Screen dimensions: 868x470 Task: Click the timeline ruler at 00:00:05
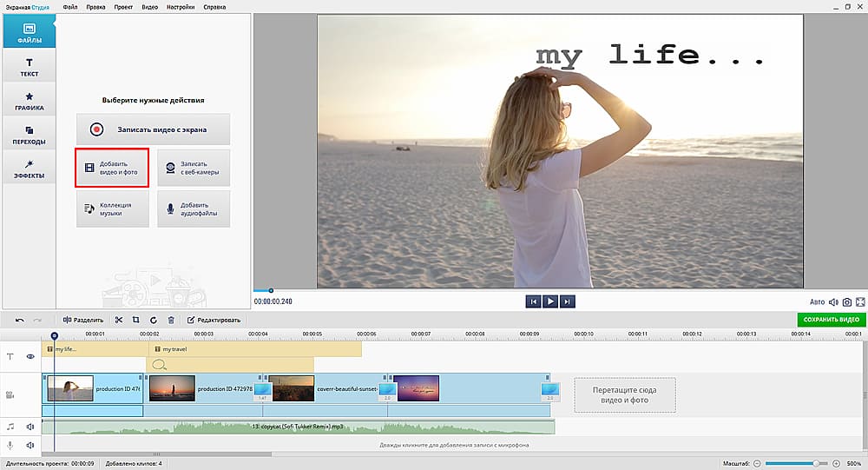(x=312, y=334)
